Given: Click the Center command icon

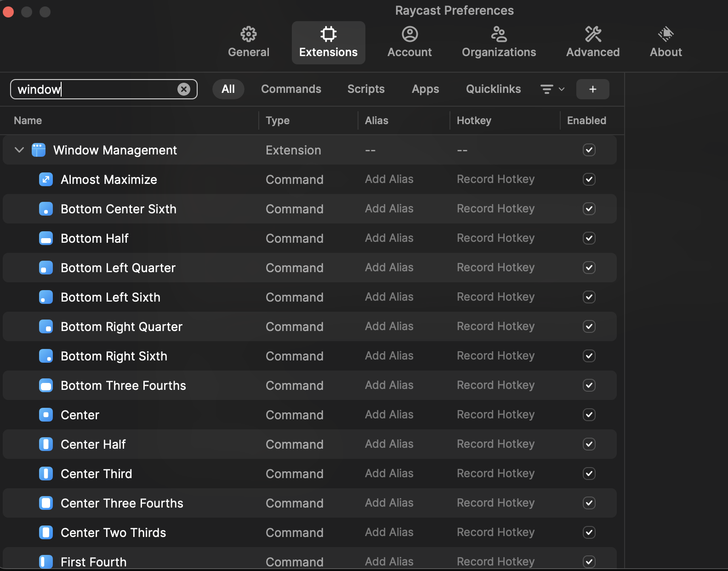Looking at the screenshot, I should tap(46, 415).
